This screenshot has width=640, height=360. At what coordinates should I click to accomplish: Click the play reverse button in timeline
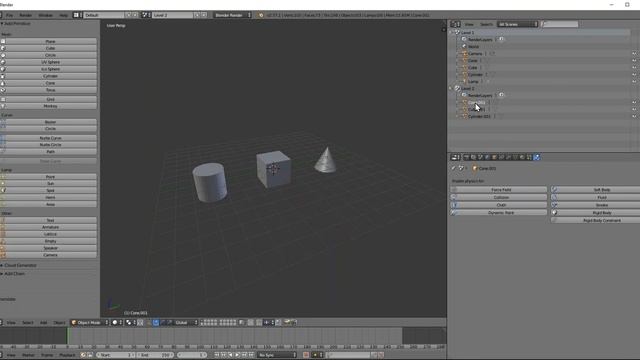(x=230, y=355)
